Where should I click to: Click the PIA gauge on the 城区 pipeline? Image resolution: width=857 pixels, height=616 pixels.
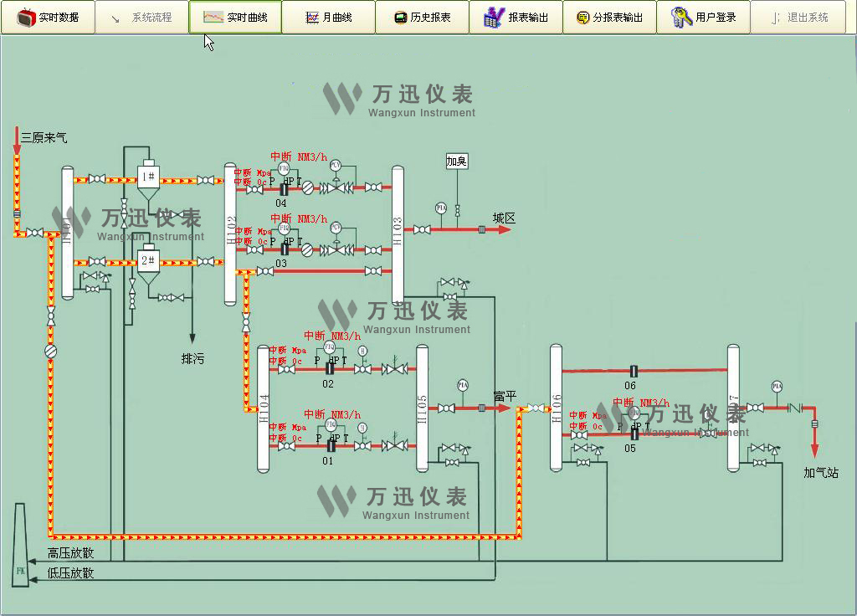(440, 208)
